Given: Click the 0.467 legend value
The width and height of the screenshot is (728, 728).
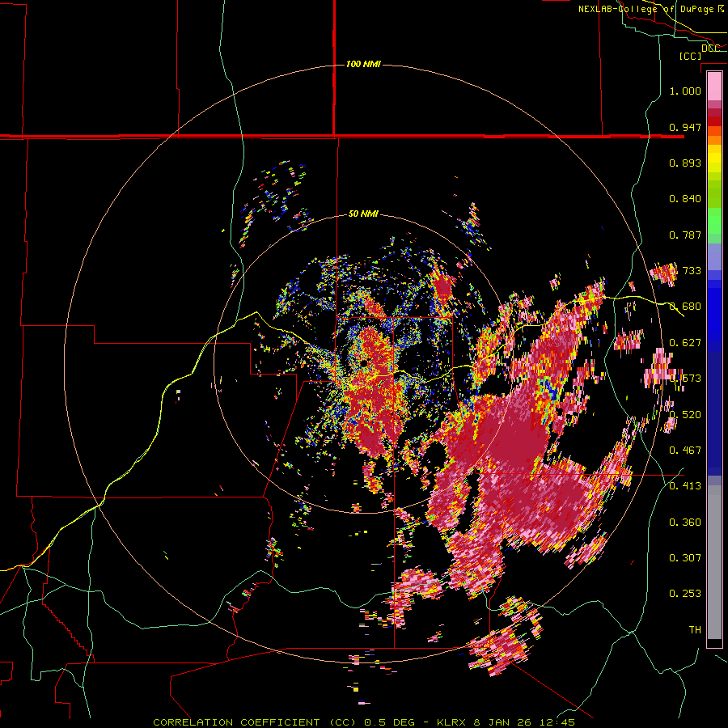Looking at the screenshot, I should [685, 450].
